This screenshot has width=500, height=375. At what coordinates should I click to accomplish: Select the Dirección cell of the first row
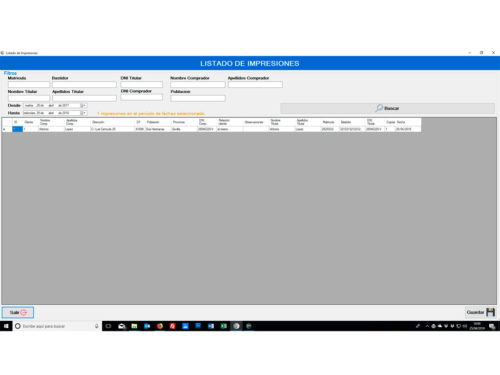click(x=112, y=129)
